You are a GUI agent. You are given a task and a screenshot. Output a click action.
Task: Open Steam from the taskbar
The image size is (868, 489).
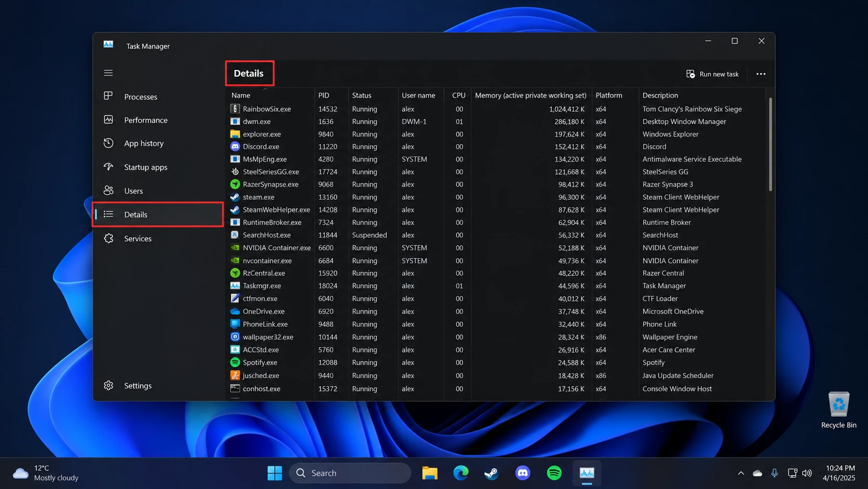492,473
